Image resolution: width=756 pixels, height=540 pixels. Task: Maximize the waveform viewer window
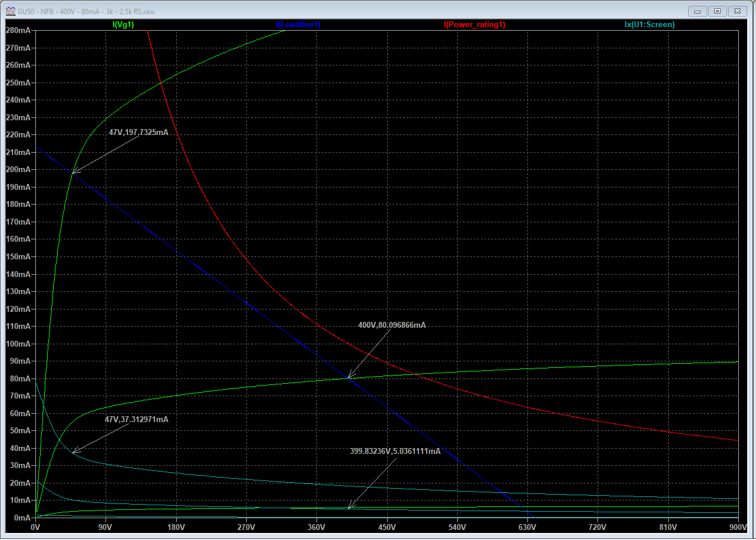point(717,11)
